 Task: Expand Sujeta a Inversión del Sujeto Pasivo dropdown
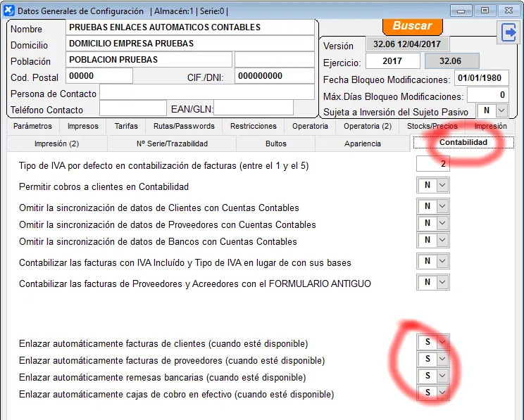[501, 110]
